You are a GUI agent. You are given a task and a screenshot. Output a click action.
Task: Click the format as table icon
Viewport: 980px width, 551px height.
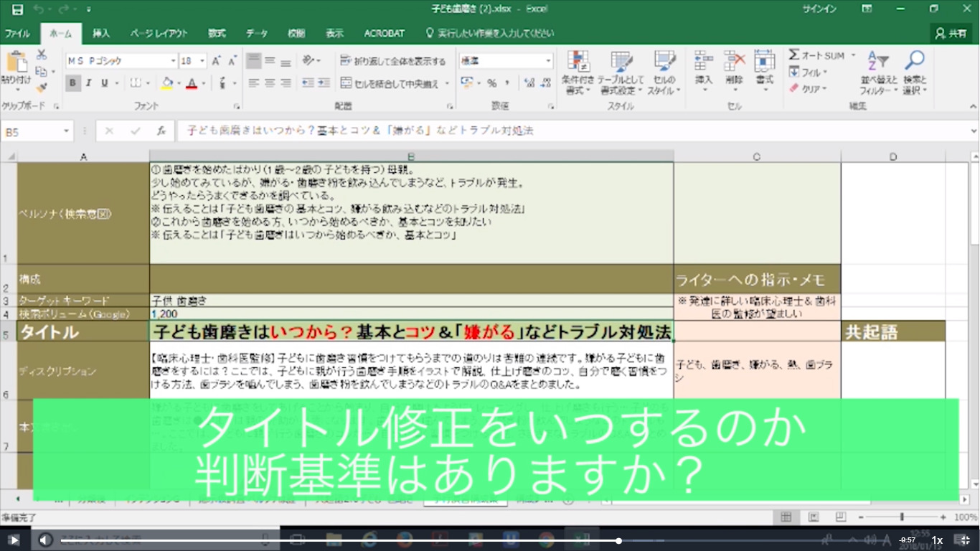(x=621, y=62)
